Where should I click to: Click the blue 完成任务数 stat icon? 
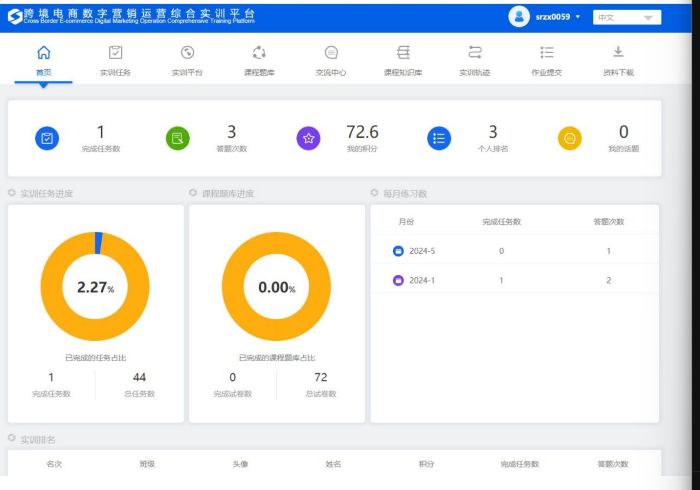click(x=47, y=140)
